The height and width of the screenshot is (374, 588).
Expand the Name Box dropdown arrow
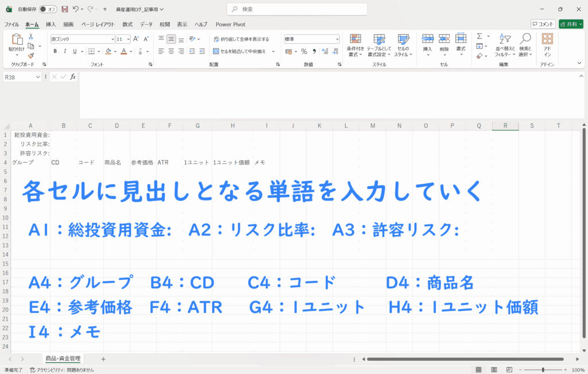[x=38, y=76]
